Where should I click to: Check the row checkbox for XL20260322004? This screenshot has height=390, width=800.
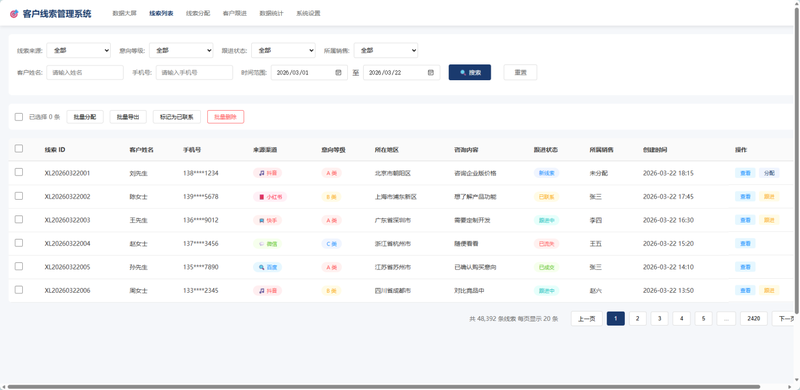pyautogui.click(x=19, y=242)
